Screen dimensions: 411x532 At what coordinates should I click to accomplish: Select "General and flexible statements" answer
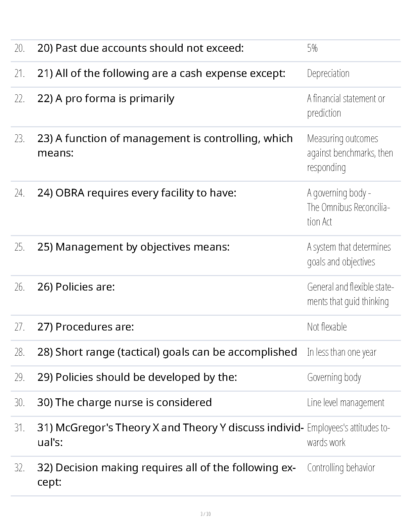[x=350, y=294]
